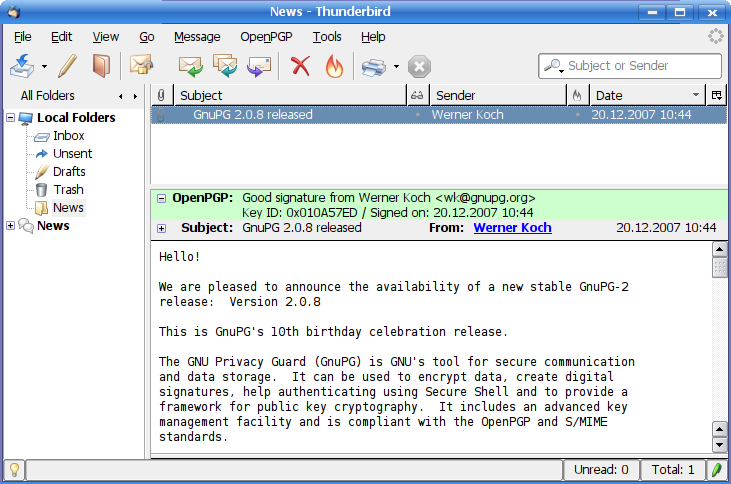Sort messages by Subject column
Screen dimensions: 731x484
pyautogui.click(x=290, y=96)
